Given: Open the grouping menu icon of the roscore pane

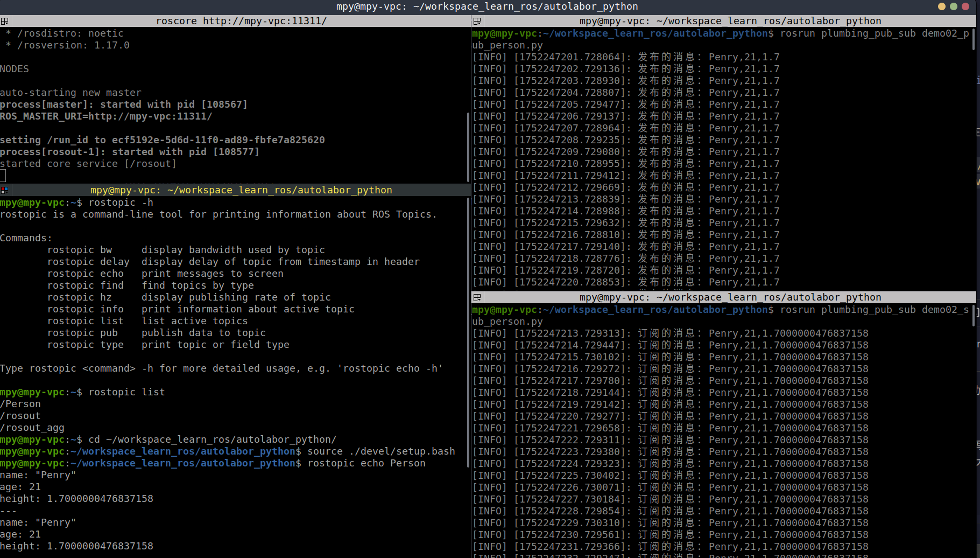Looking at the screenshot, I should (x=4, y=21).
